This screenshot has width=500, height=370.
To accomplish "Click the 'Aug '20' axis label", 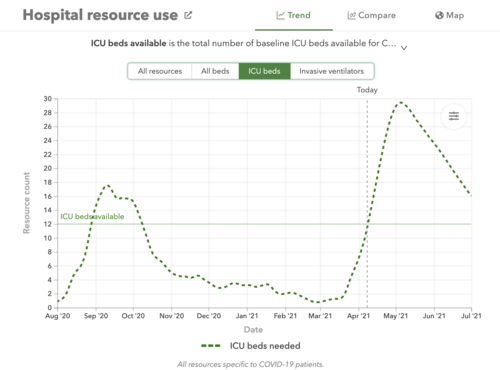I will tap(58, 316).
